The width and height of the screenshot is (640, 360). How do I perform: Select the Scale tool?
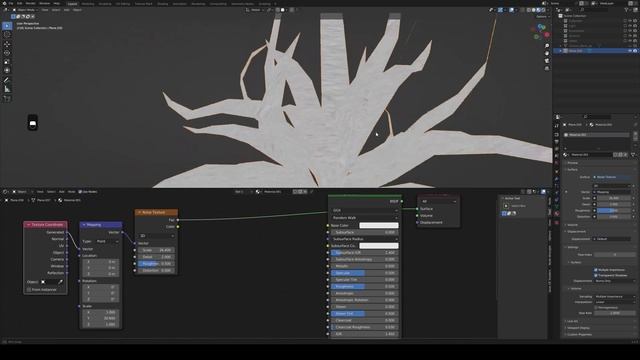7,62
